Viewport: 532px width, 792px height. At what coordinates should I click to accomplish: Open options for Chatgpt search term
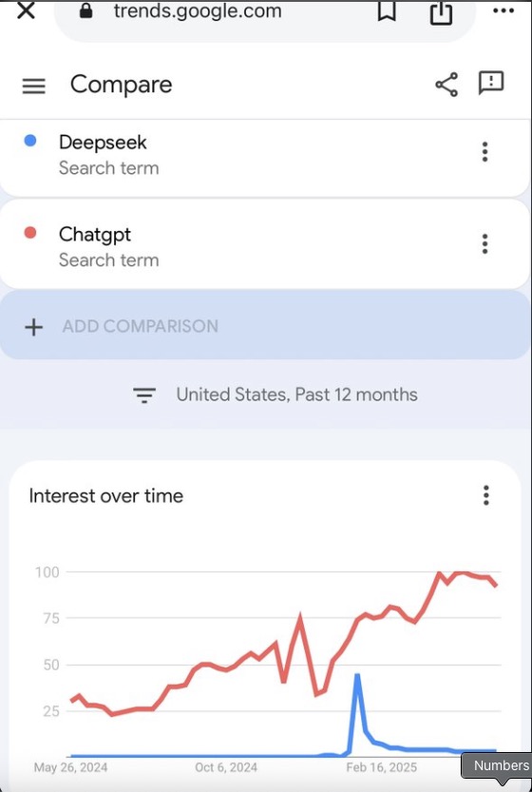(x=484, y=244)
